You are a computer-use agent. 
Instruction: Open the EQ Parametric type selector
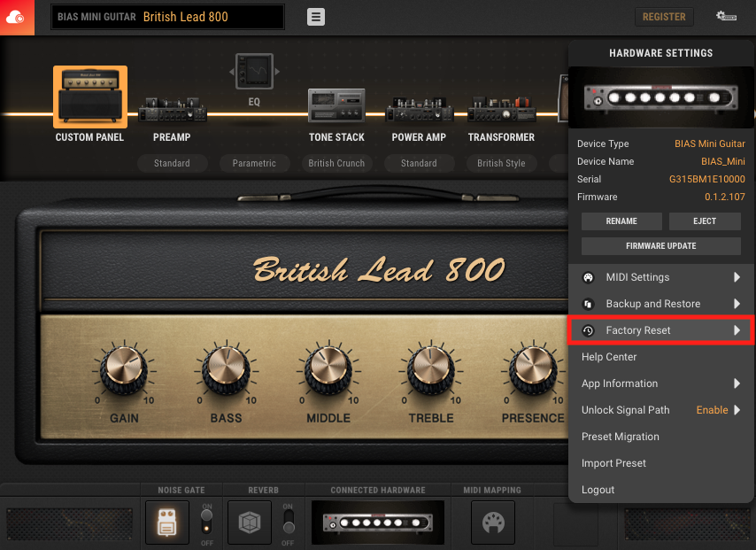click(x=254, y=163)
